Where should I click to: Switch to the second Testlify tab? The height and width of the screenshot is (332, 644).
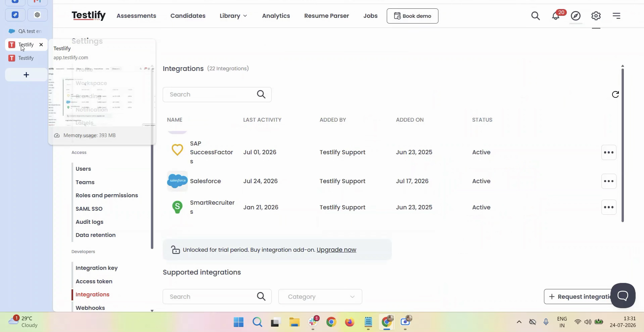(x=26, y=58)
